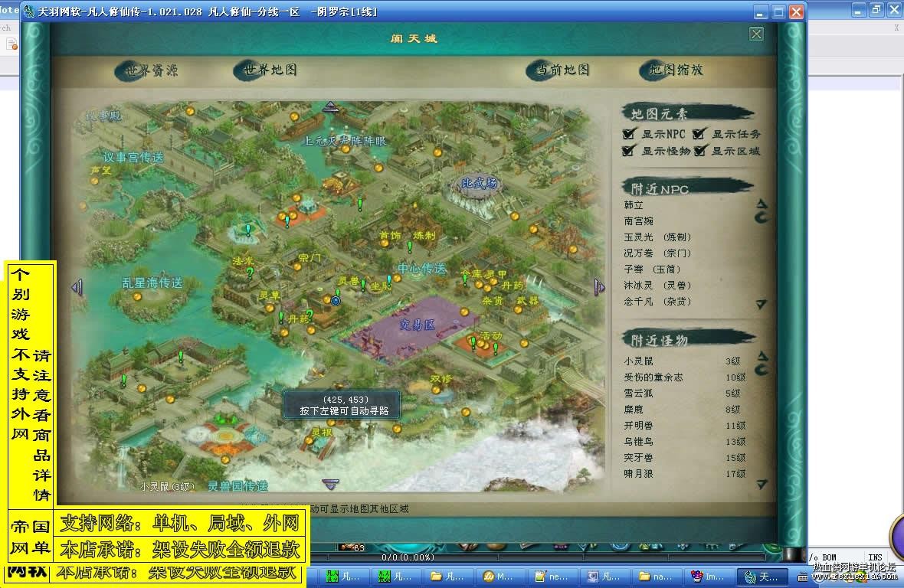
Task: Toggle the 显示怪物 checkbox
Action: [629, 151]
